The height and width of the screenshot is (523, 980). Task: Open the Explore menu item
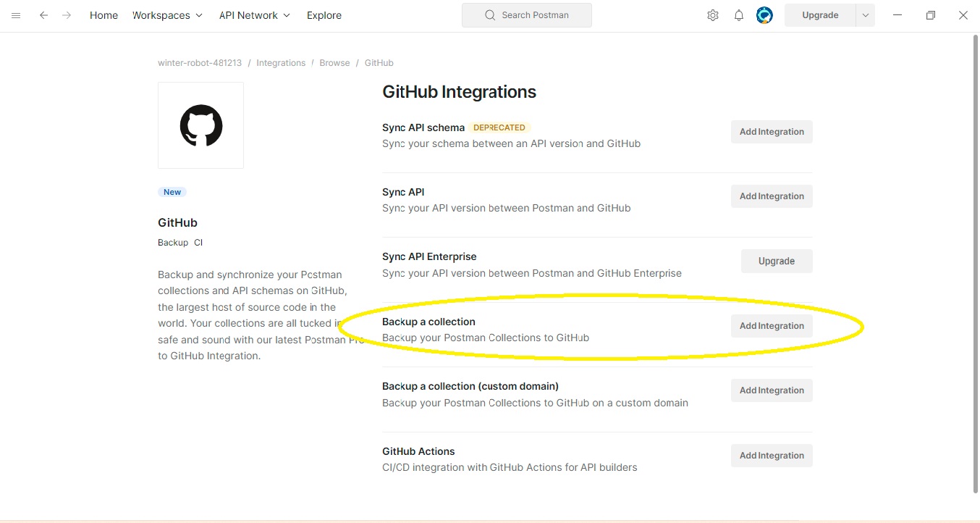[324, 15]
